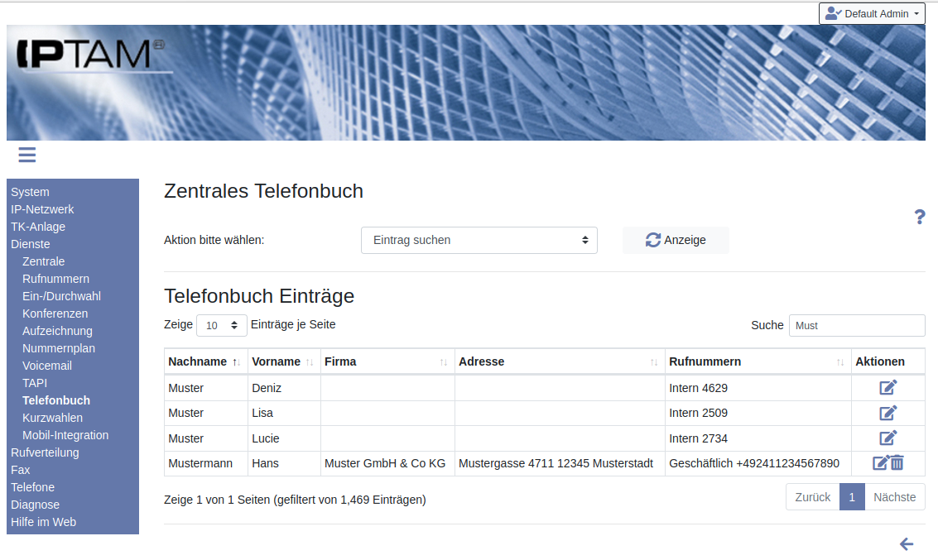Click the back arrow icon
The height and width of the screenshot is (560, 938).
pos(907,543)
